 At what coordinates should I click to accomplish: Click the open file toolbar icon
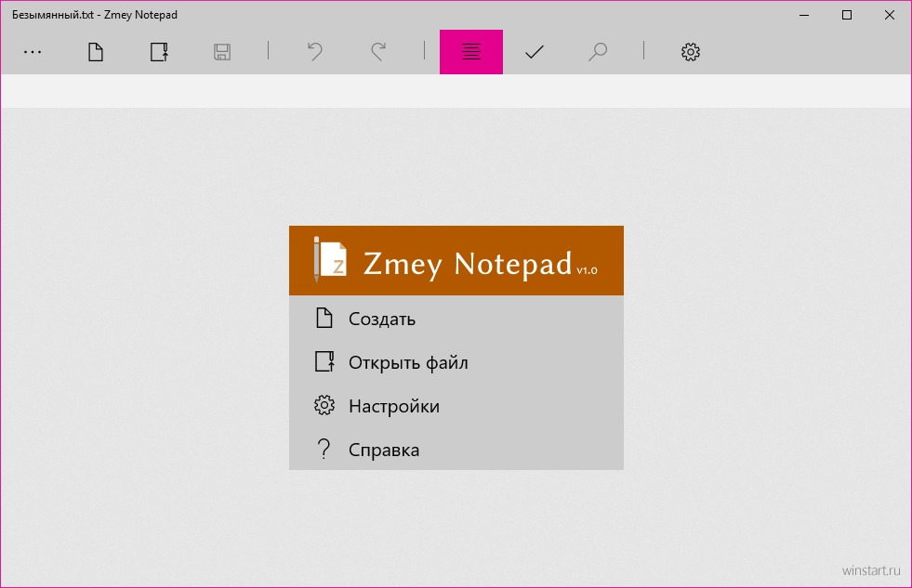(x=159, y=52)
